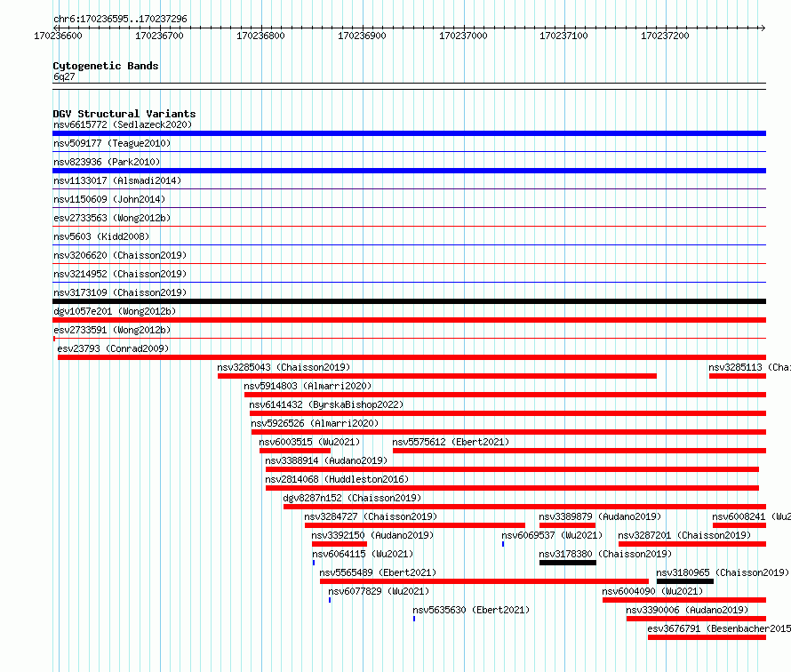791x672 pixels.
Task: Select esv2733591 (Wong2012b) label
Action: tap(112, 330)
